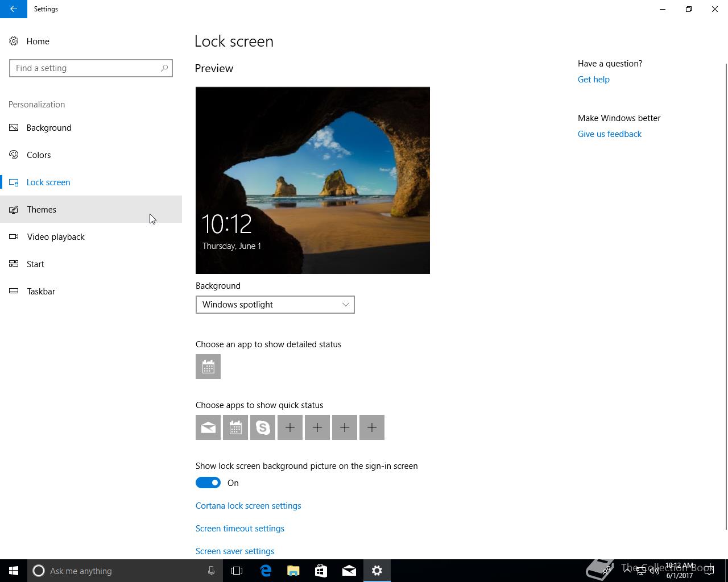The image size is (728, 582).
Task: Click the Find a setting search box
Action: point(91,68)
